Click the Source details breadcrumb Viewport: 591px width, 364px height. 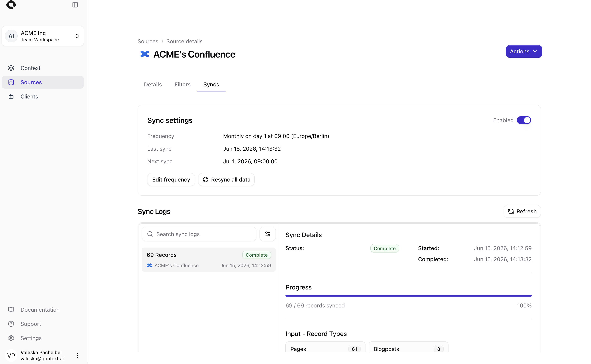[184, 41]
